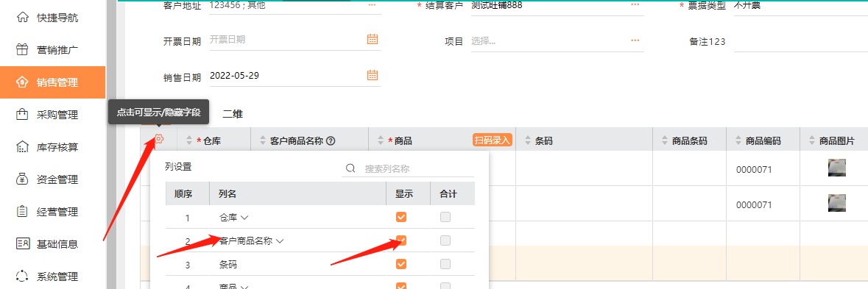The image size is (868, 289).
Task: Switch to the 二维 tab
Action: [x=233, y=115]
